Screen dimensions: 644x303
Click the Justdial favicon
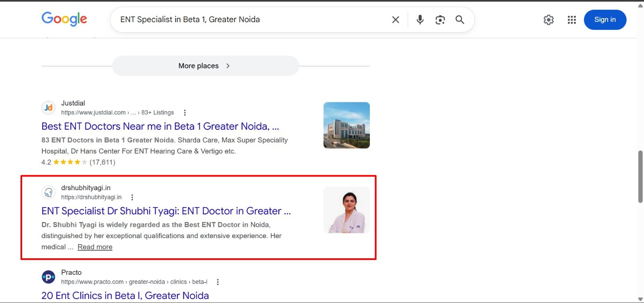[x=49, y=108]
